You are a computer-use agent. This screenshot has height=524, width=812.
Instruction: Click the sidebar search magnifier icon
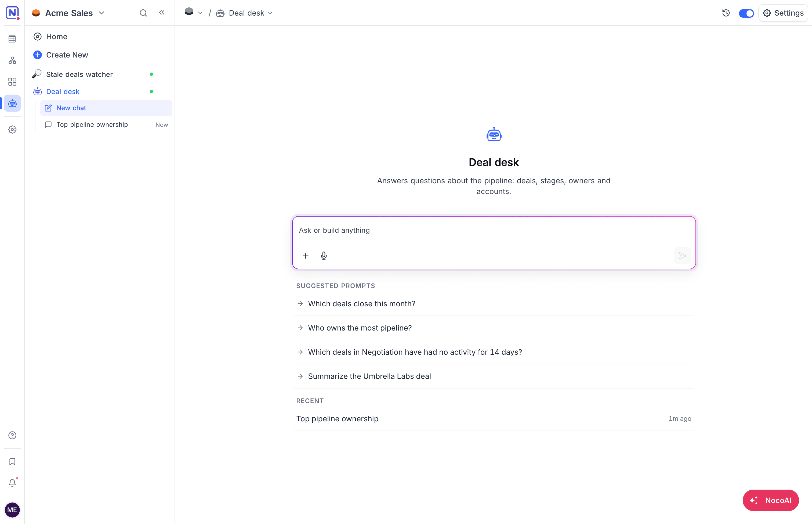tap(143, 13)
